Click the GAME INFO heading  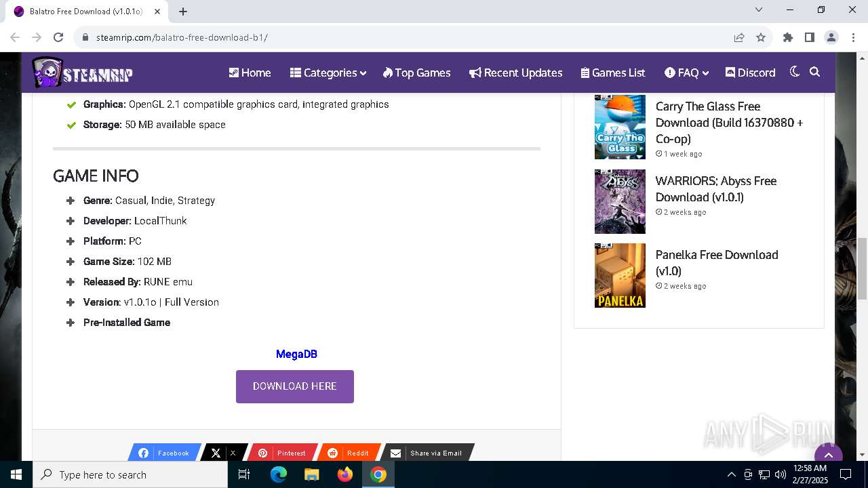pyautogui.click(x=96, y=176)
